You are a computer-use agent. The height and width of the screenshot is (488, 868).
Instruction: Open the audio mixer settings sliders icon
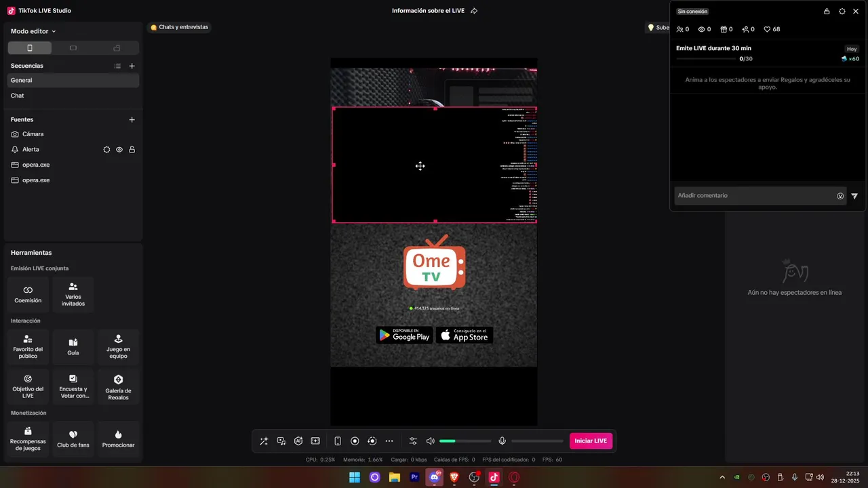(x=413, y=441)
